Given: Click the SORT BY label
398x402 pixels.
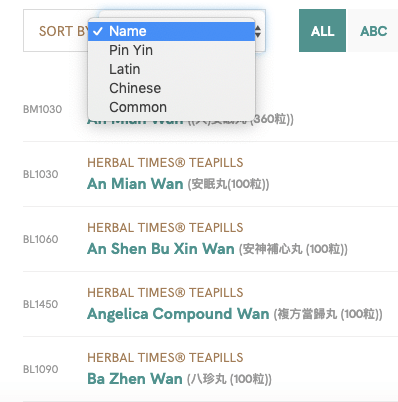Looking at the screenshot, I should click(63, 31).
